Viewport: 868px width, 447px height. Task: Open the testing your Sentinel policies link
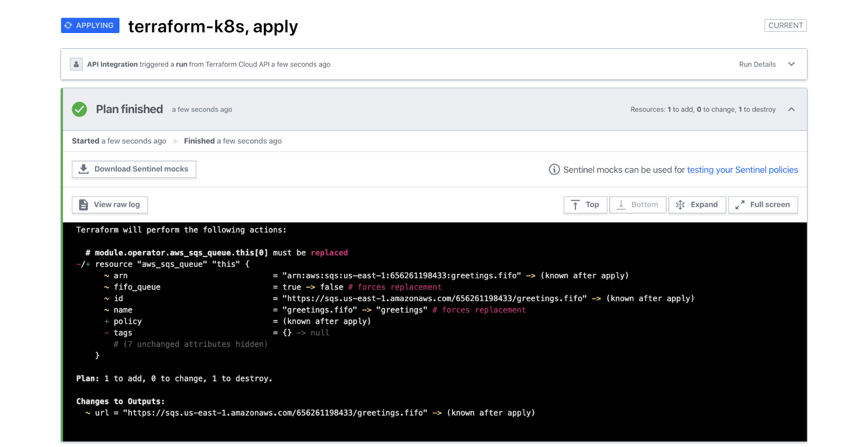pos(742,170)
